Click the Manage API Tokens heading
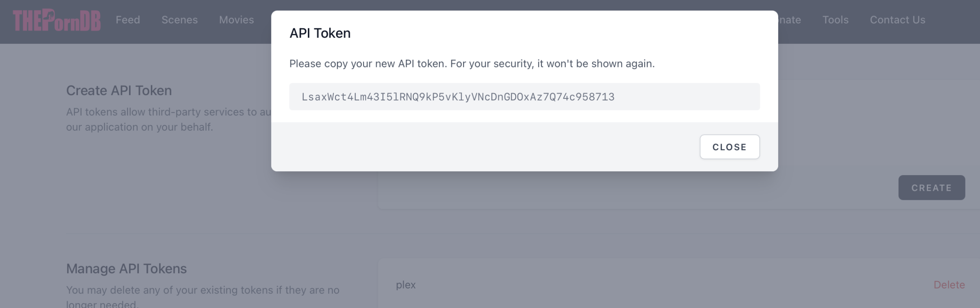Image resolution: width=980 pixels, height=308 pixels. pyautogui.click(x=126, y=269)
